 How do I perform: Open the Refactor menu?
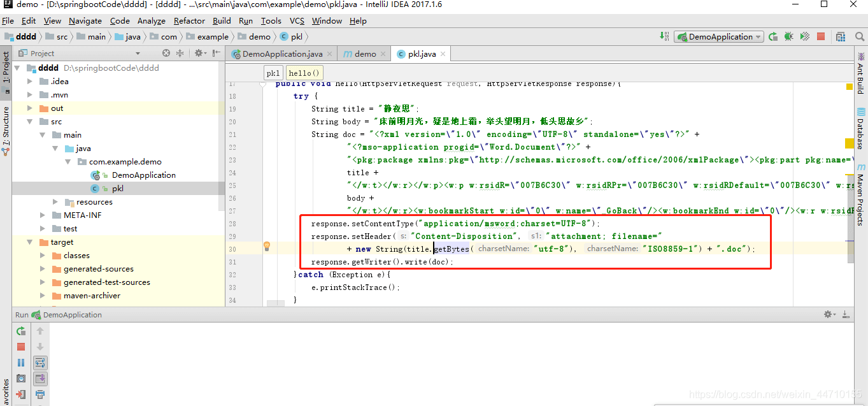(x=189, y=20)
